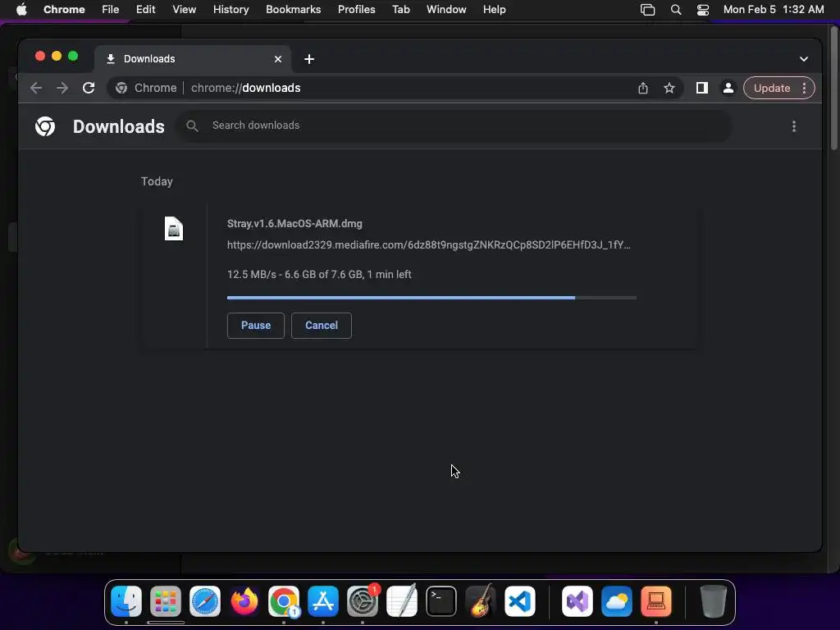
Task: Open the History menu
Action: (231, 10)
